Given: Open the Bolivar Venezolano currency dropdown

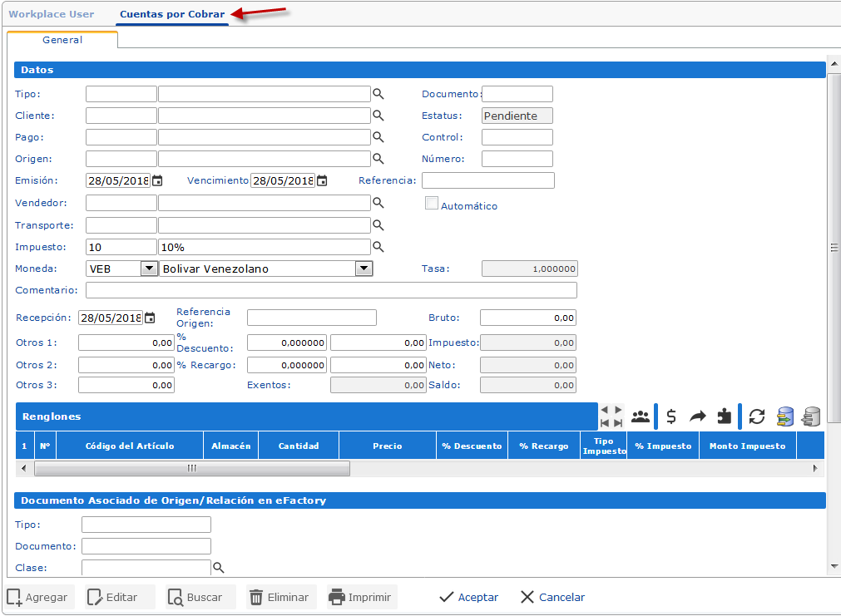Looking at the screenshot, I should (x=364, y=269).
